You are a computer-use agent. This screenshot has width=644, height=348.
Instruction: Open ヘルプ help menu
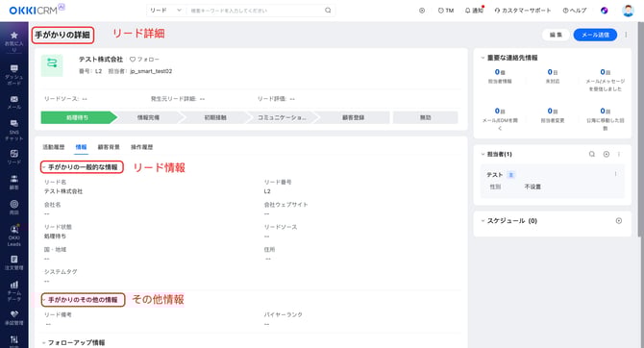coord(575,11)
